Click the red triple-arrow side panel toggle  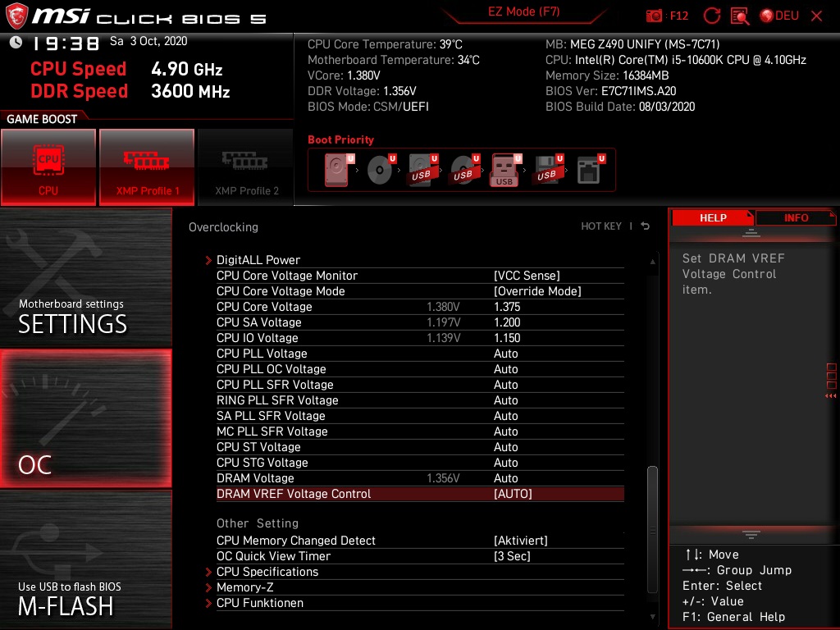pyautogui.click(x=830, y=396)
